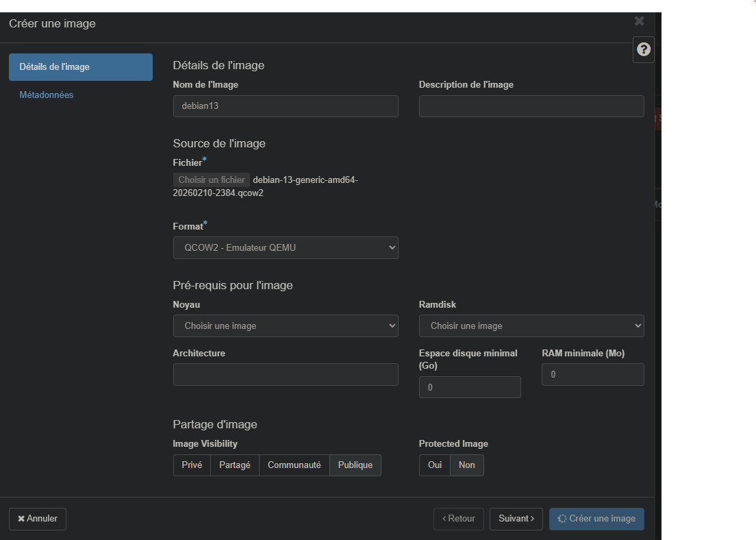Screen dimensions: 756x540
Task: Go to next step with Suivant
Action: point(516,519)
